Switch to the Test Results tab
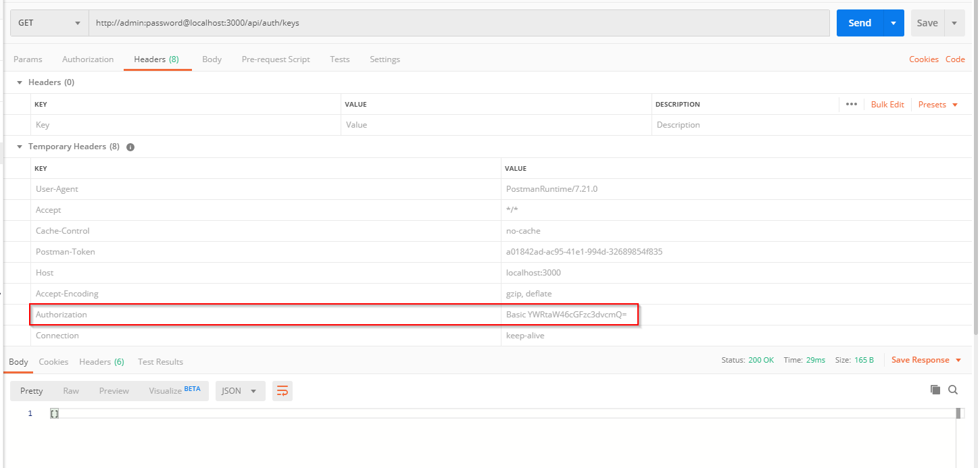The width and height of the screenshot is (980, 468). click(x=160, y=361)
